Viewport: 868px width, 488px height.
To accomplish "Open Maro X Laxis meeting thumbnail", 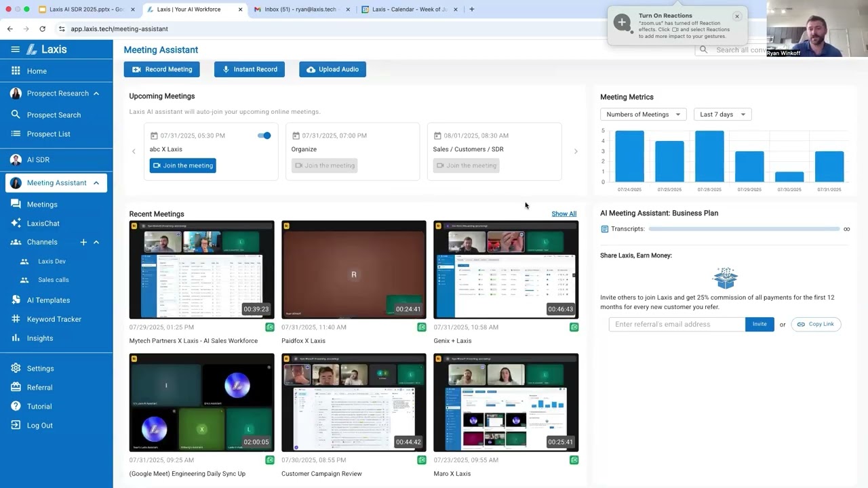I will coord(506,402).
